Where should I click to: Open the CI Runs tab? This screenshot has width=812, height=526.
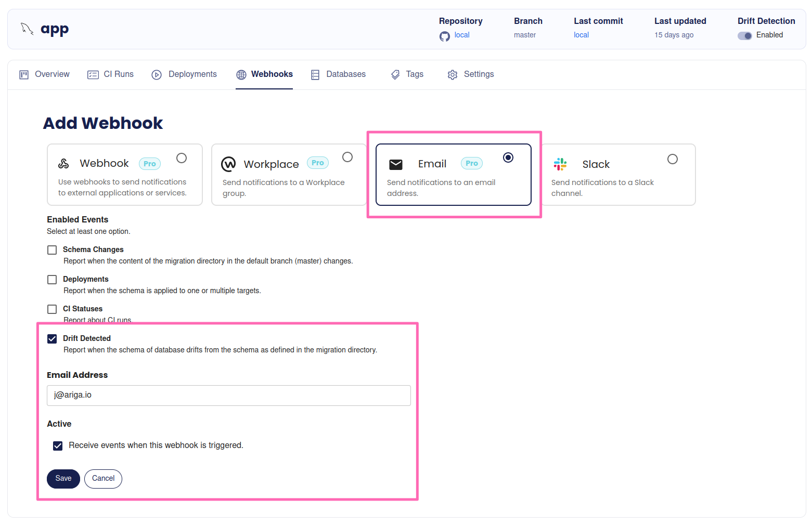[110, 74]
